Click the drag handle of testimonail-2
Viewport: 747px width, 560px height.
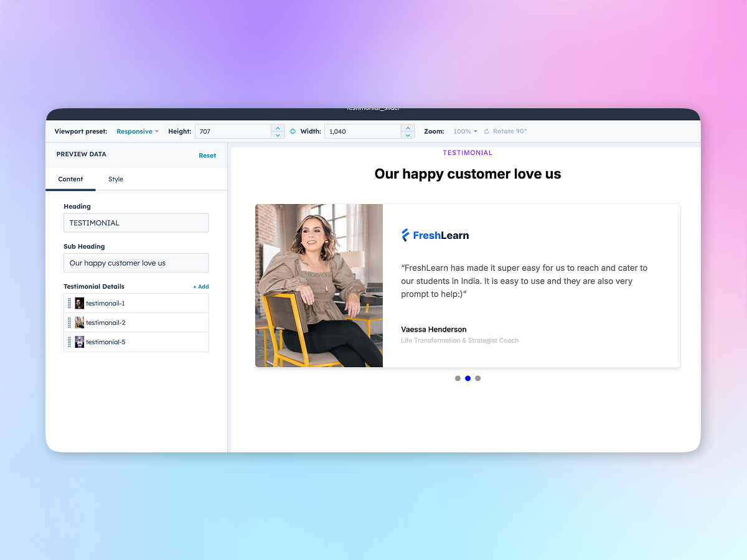(69, 323)
